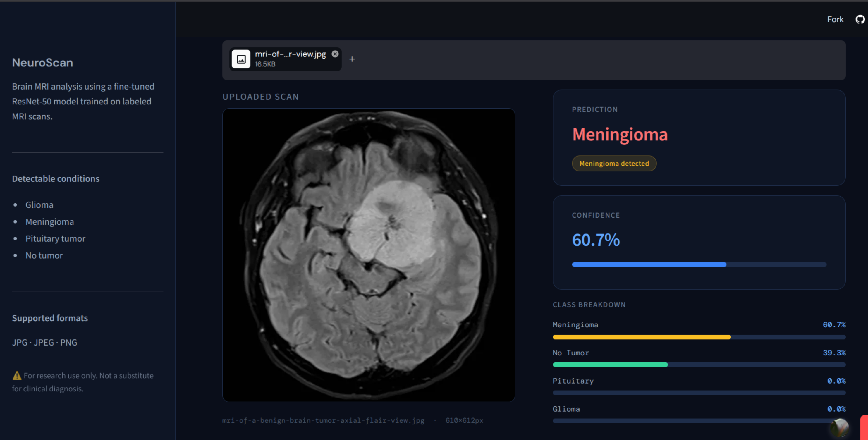Select the Pituitary class breakdown bar
The image size is (868, 440).
pyautogui.click(x=699, y=393)
